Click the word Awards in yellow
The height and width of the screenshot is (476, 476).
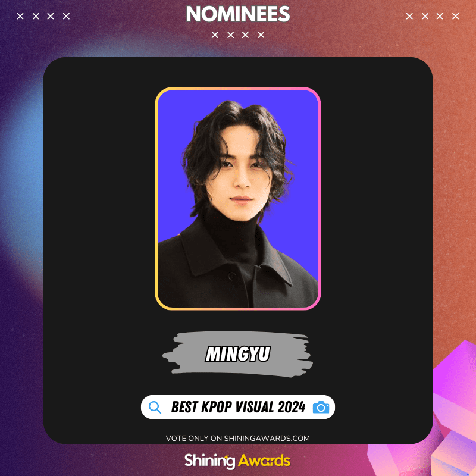coord(264,461)
